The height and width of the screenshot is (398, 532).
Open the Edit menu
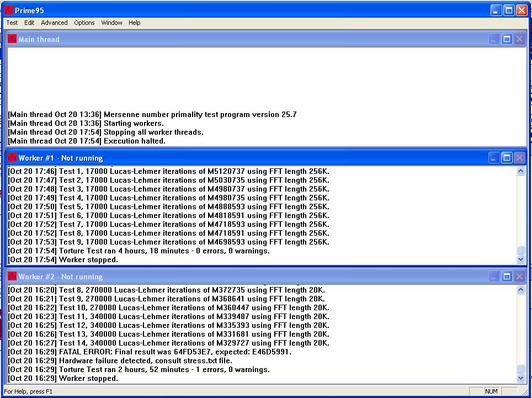(29, 23)
